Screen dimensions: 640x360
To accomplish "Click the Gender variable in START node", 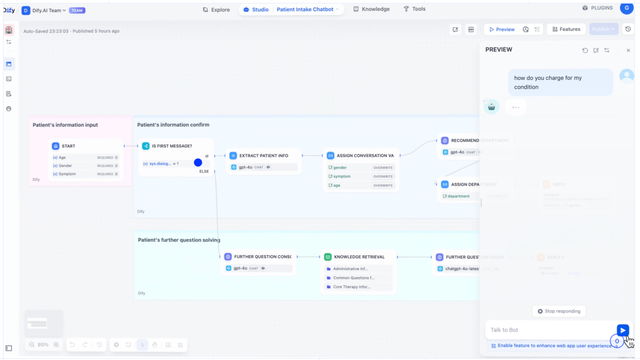I will pyautogui.click(x=85, y=166).
